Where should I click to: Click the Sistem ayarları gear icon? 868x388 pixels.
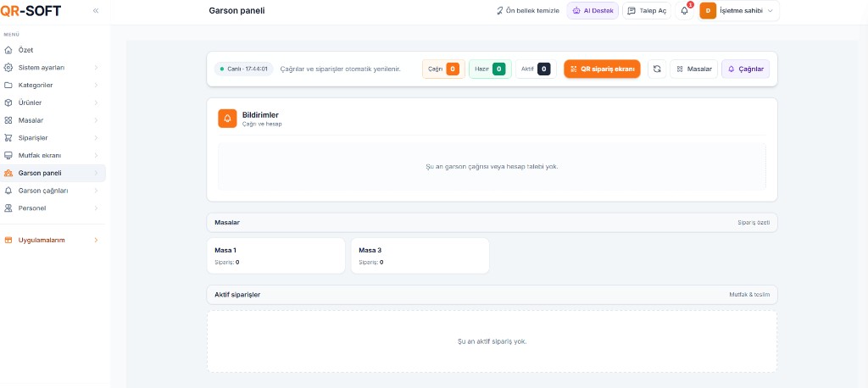8,67
